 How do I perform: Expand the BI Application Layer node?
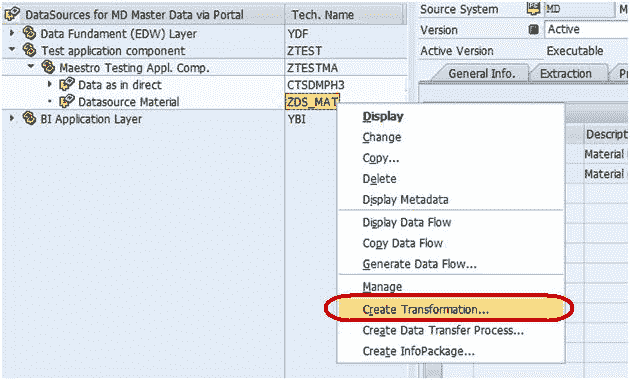(x=12, y=118)
